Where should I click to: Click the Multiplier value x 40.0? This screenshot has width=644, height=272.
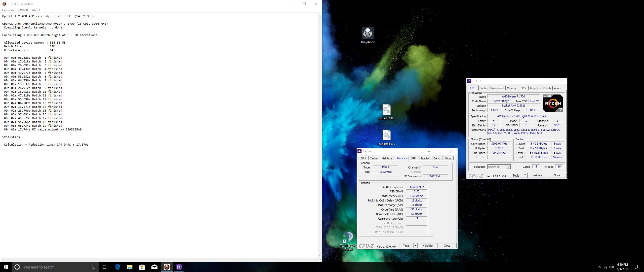point(499,148)
